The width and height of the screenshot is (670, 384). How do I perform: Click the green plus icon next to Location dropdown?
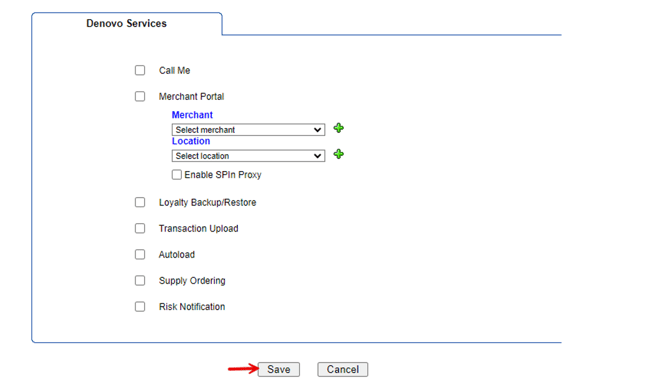point(338,154)
